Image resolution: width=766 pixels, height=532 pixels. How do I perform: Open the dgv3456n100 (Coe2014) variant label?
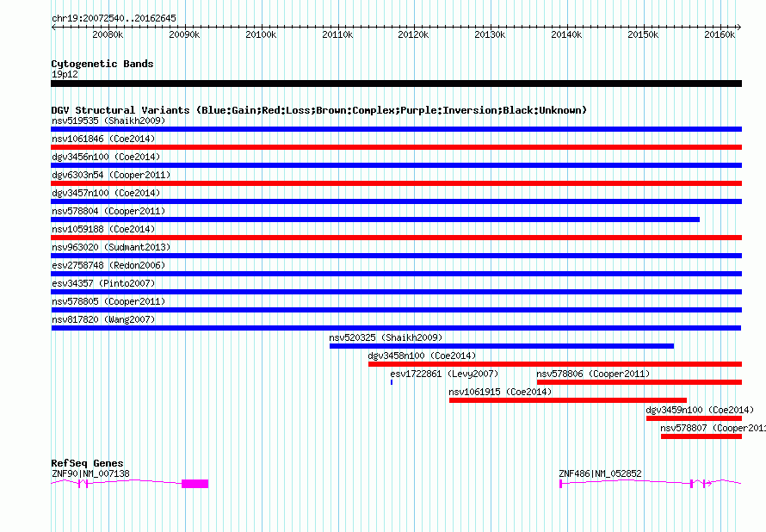(106, 157)
